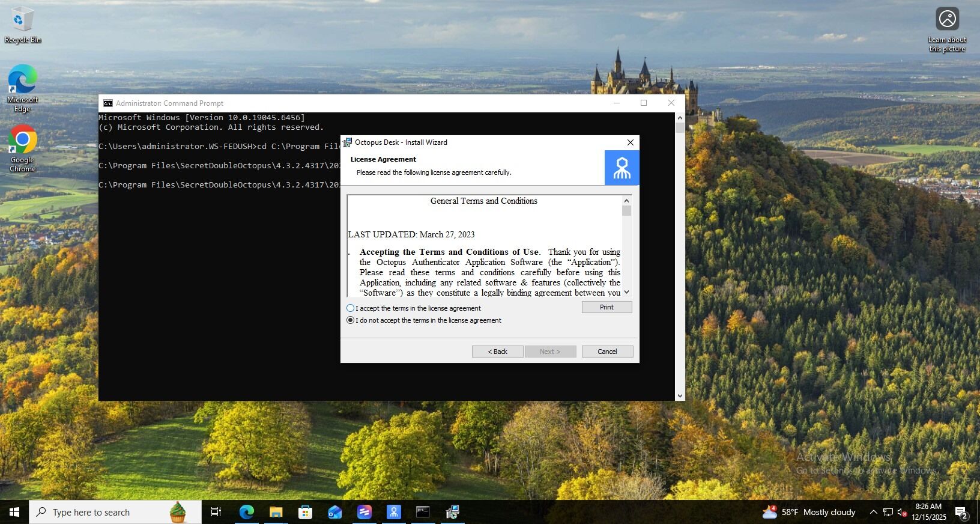The image size is (980, 524).
Task: Switch to installer wizard taskbar icon
Action: click(453, 512)
